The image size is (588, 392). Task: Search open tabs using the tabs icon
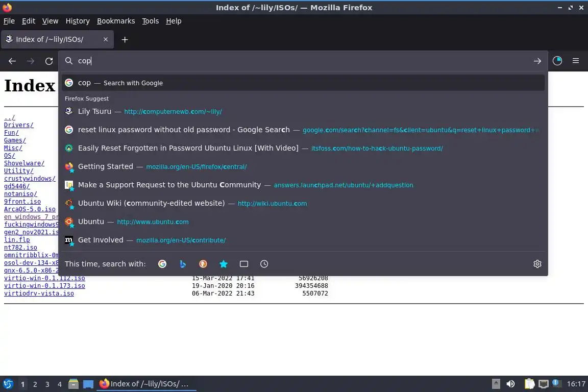(x=244, y=264)
